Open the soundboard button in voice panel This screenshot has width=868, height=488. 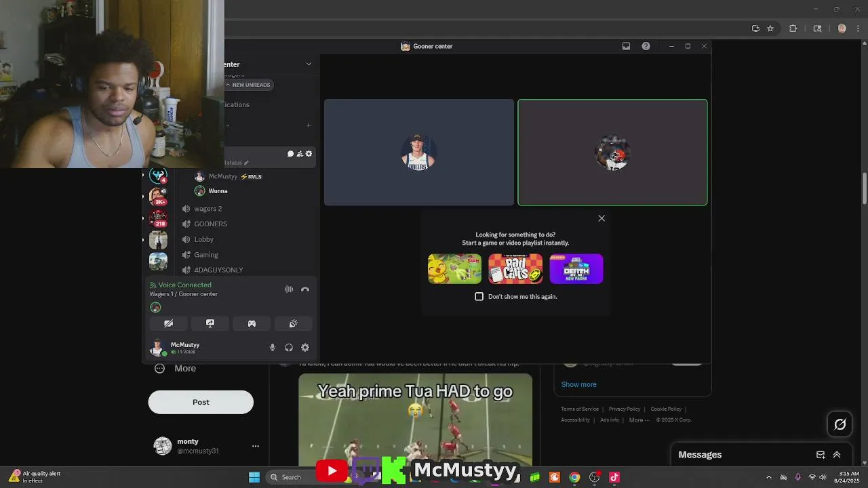click(293, 323)
